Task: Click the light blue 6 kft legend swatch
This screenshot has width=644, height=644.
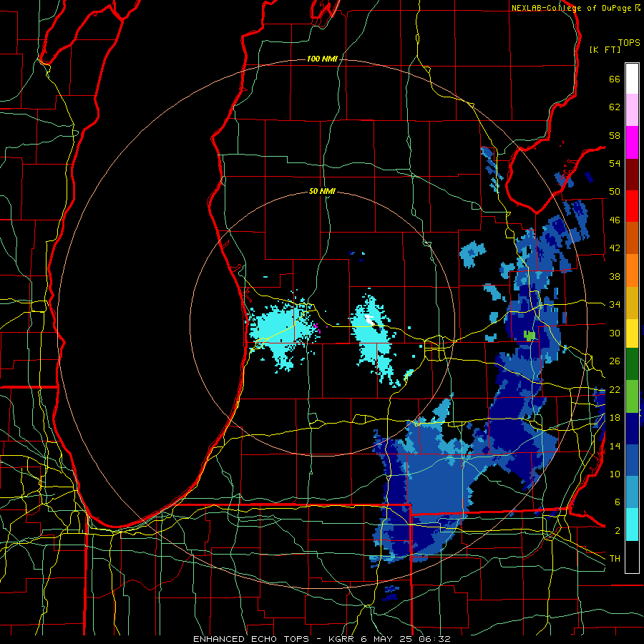Action: [632, 493]
